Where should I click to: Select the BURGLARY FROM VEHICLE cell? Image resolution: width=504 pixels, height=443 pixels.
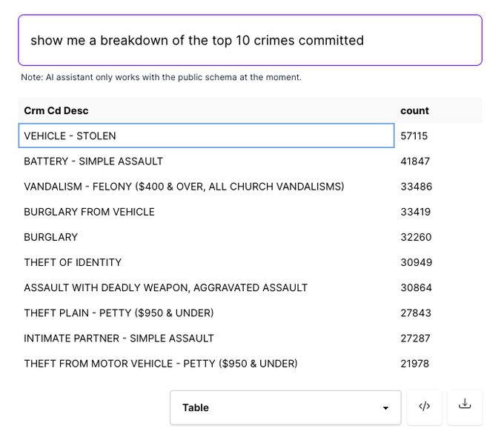[89, 212]
